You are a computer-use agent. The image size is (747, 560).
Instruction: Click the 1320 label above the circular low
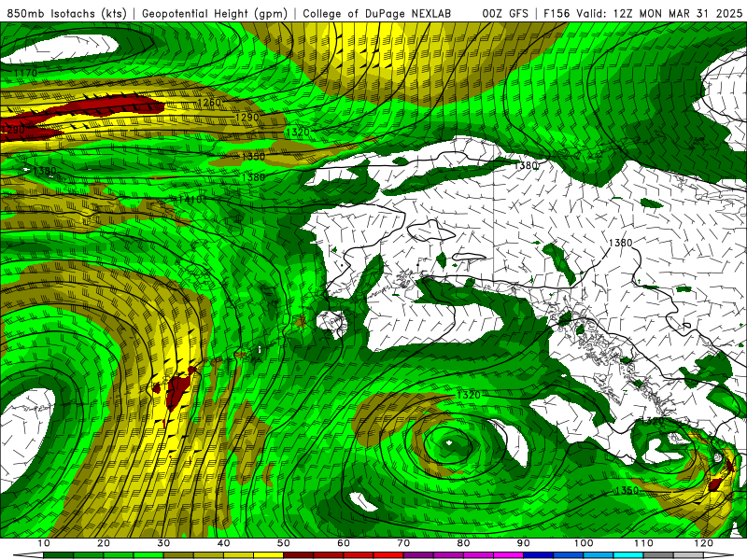[469, 395]
